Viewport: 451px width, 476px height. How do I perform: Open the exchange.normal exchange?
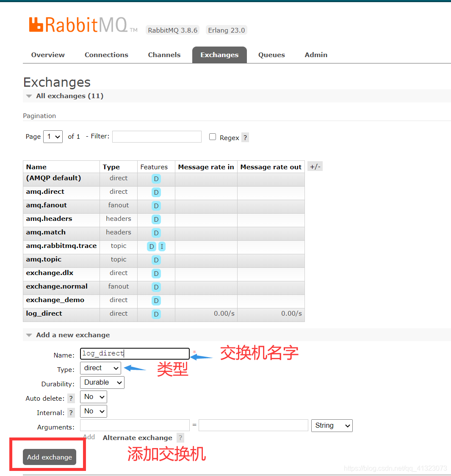click(x=56, y=286)
